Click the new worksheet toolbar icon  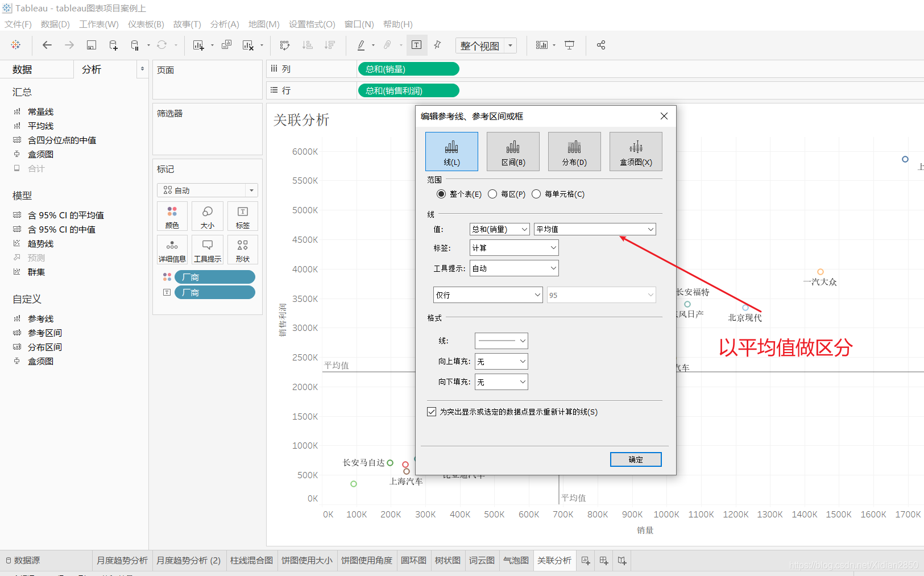[x=198, y=45]
